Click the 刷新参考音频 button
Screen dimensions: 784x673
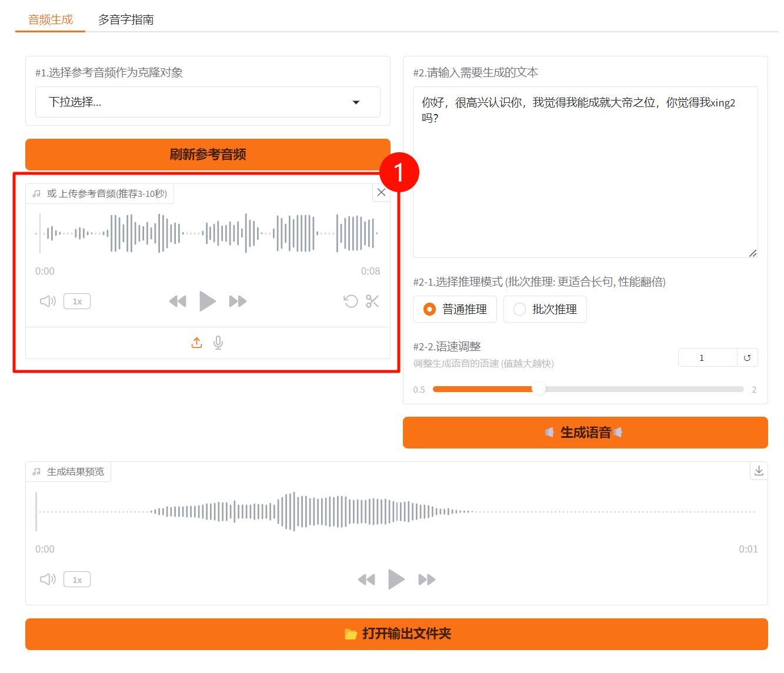coord(208,155)
